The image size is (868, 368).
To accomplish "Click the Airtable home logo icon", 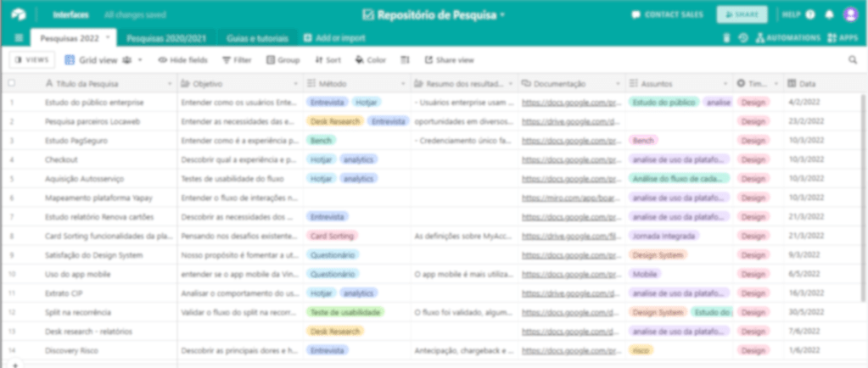I will pyautogui.click(x=19, y=14).
